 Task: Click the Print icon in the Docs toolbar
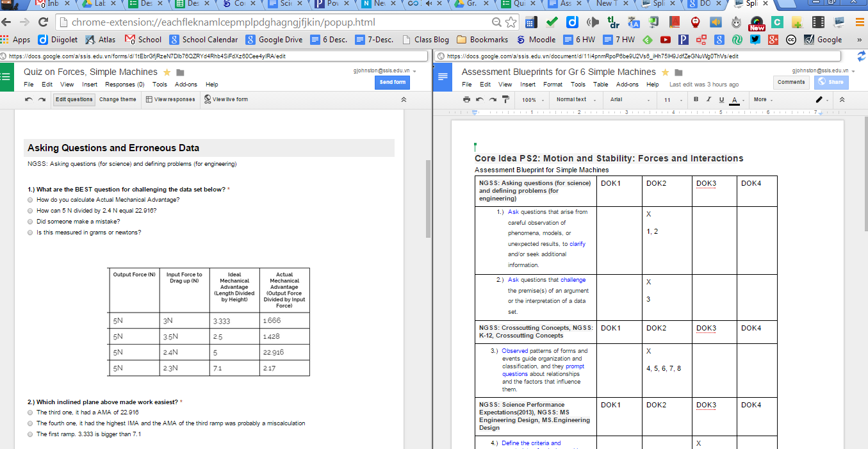pyautogui.click(x=466, y=99)
